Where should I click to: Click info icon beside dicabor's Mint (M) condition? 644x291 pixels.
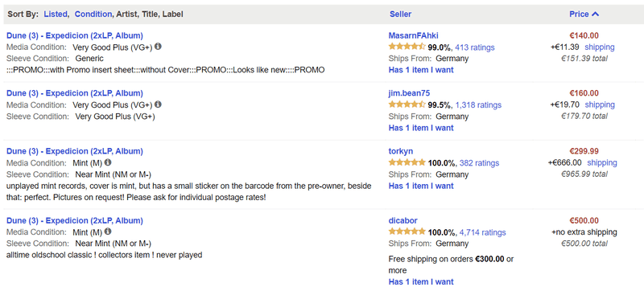coord(108,232)
